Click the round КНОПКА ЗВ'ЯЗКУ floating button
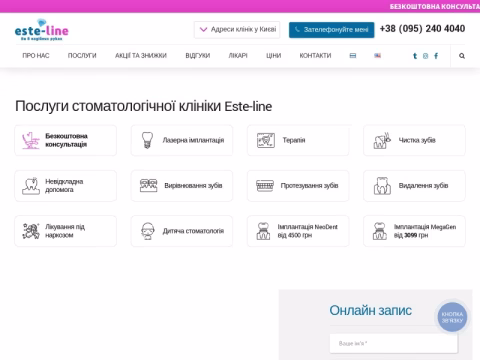This screenshot has height=360, width=480. [452, 317]
